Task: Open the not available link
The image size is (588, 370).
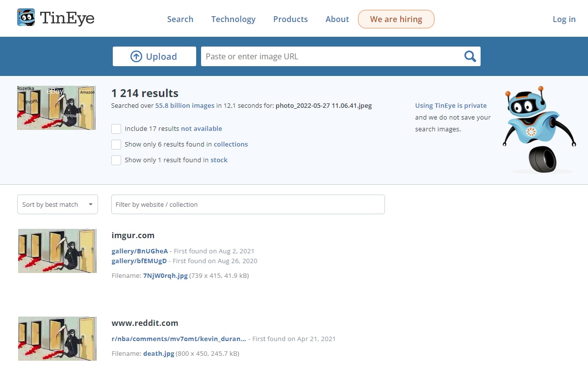Action: 202,128
